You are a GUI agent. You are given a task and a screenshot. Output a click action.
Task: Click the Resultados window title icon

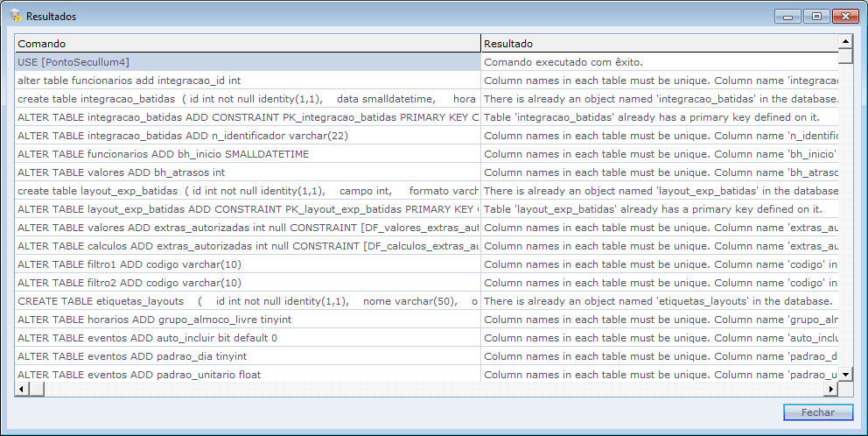15,16
